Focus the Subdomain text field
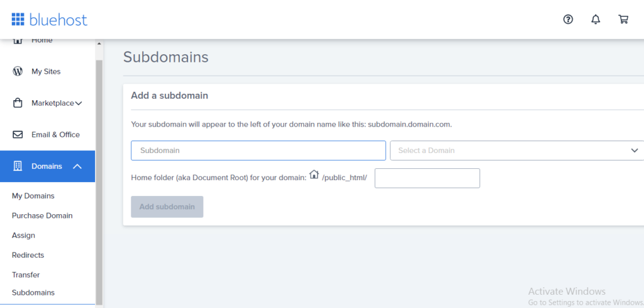 tap(258, 151)
